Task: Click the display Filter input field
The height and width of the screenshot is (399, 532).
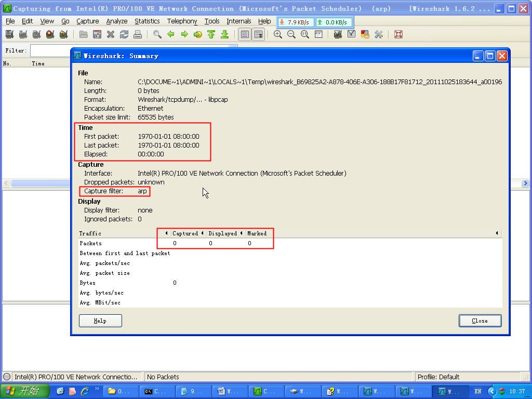Action: (51, 50)
